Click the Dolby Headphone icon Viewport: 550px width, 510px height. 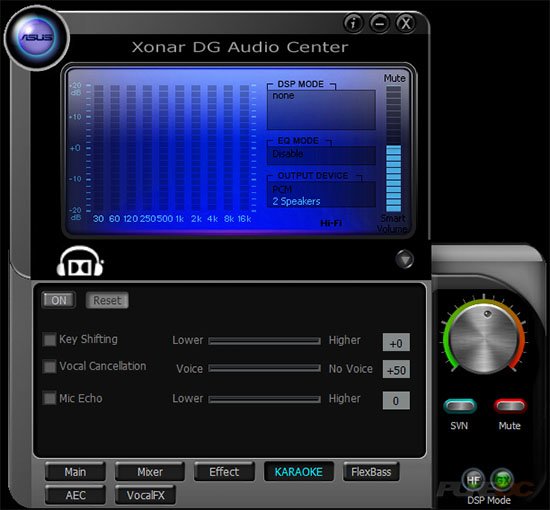pyautogui.click(x=80, y=261)
